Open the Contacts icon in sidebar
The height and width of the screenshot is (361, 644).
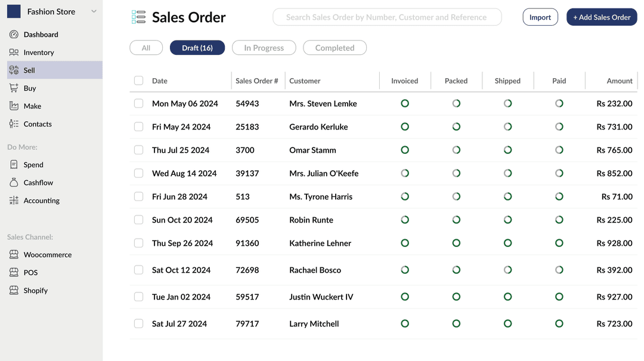click(14, 124)
